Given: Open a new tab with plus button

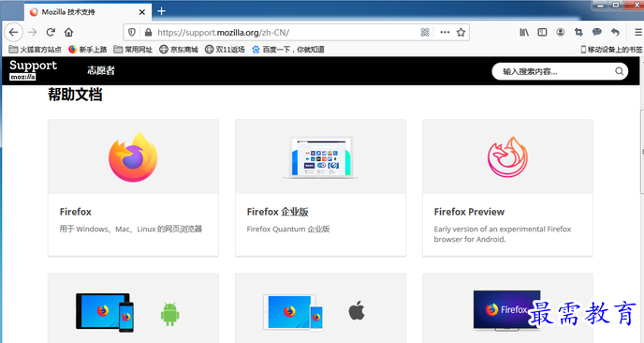Looking at the screenshot, I should click(161, 11).
